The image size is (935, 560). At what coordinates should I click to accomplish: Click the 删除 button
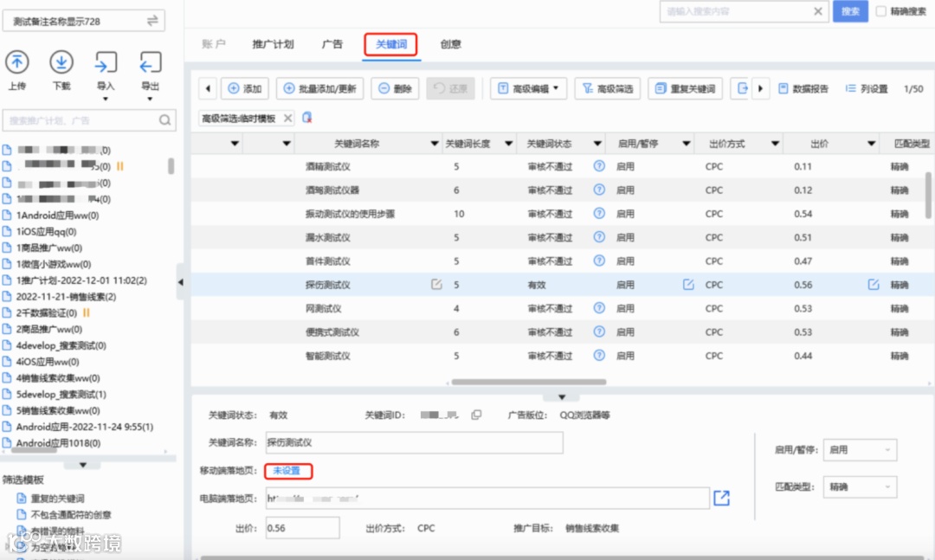click(396, 88)
